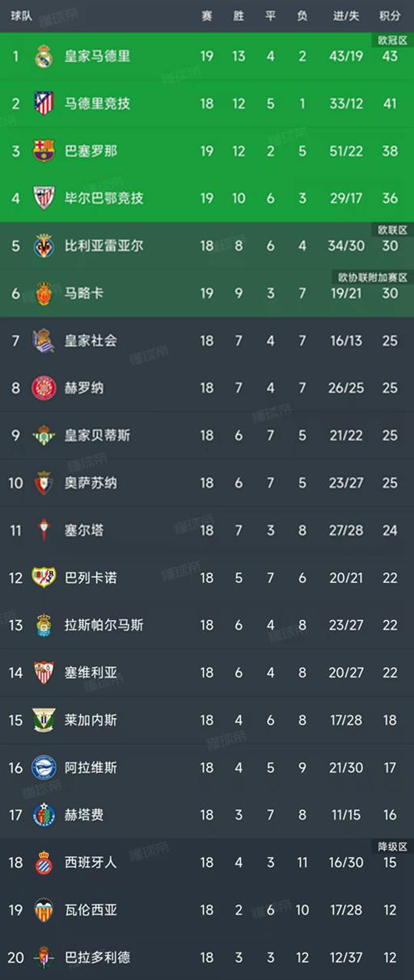Click the Mallorca crest icon
The height and width of the screenshot is (980, 414).
pos(43,293)
